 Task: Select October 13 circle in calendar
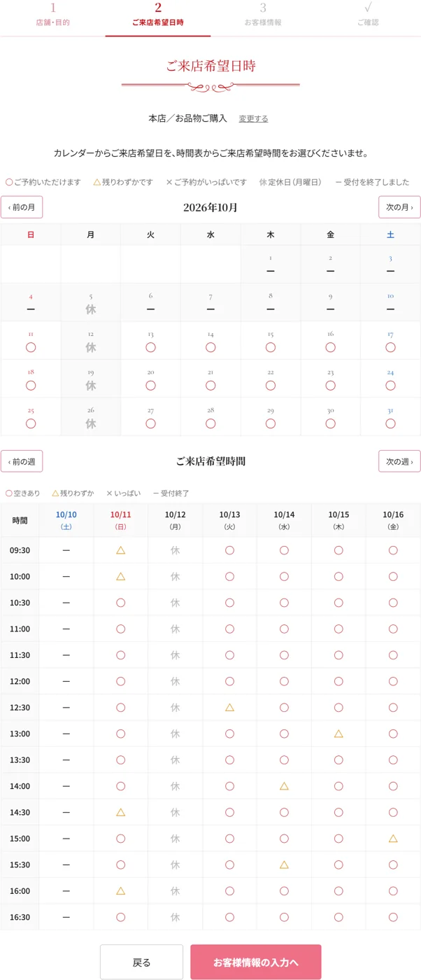point(150,347)
